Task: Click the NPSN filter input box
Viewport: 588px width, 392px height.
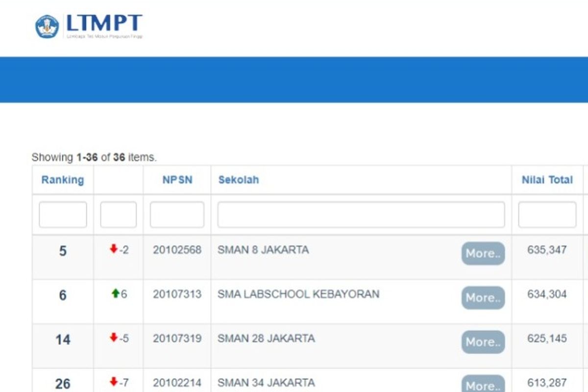Action: coord(177,214)
